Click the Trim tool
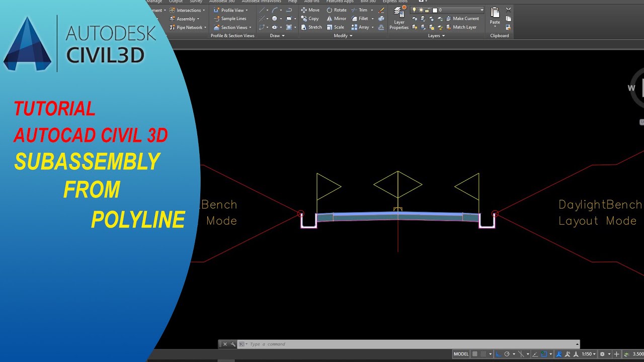Screen dimensions: 644x362 click(x=359, y=10)
